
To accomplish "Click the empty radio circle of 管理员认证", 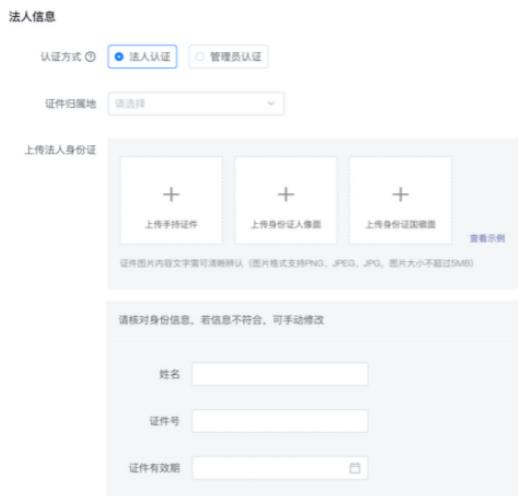I will click(x=199, y=57).
